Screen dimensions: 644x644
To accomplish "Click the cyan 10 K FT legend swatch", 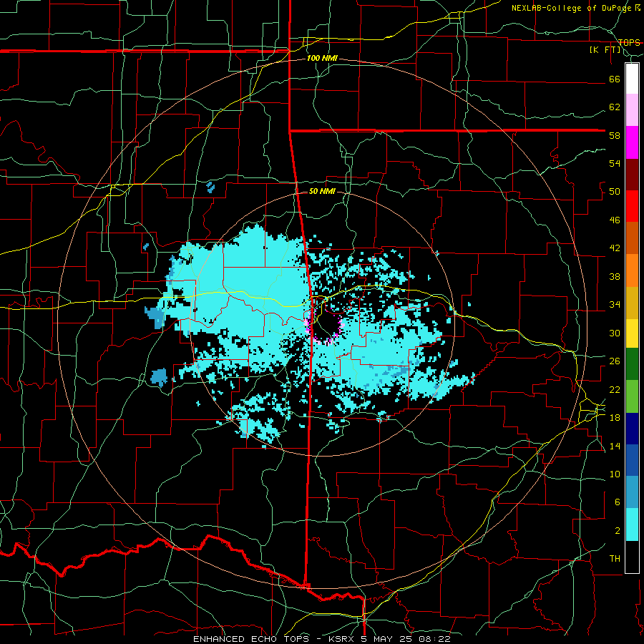I will click(x=632, y=525).
